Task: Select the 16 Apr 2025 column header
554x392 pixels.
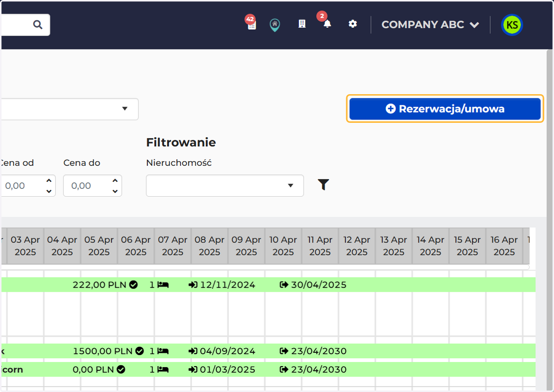Action: pyautogui.click(x=504, y=246)
